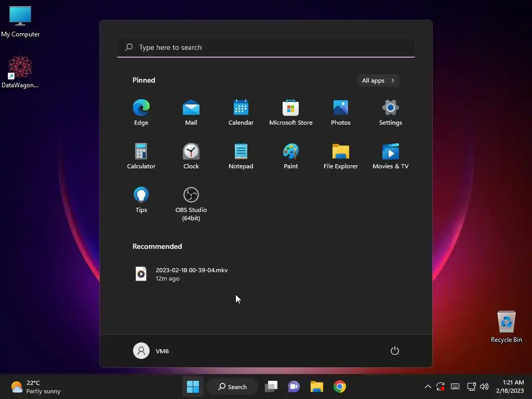Viewport: 532px width, 399px height.
Task: Expand the All apps list
Action: coord(378,81)
